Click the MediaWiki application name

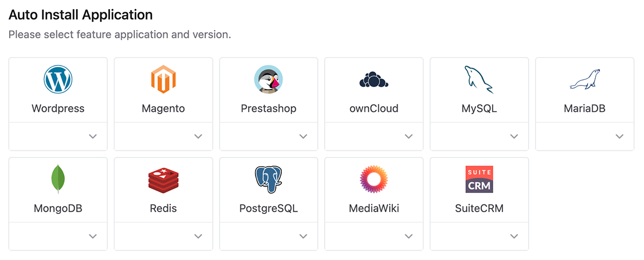[374, 208]
